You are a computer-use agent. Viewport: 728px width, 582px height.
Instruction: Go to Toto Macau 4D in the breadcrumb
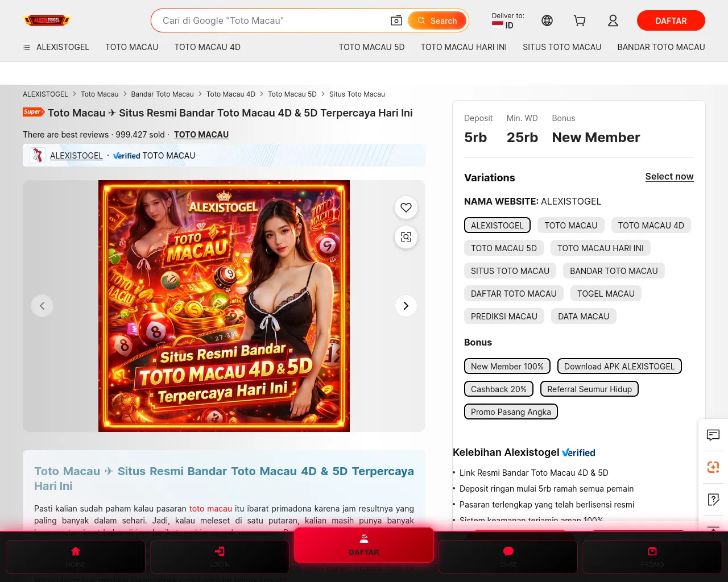coord(231,94)
